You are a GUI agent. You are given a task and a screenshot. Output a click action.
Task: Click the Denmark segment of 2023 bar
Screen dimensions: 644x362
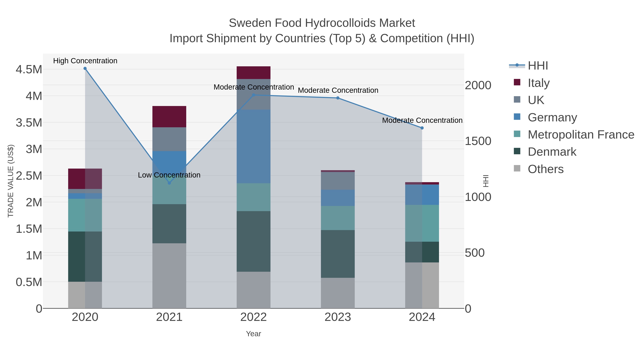pyautogui.click(x=338, y=254)
